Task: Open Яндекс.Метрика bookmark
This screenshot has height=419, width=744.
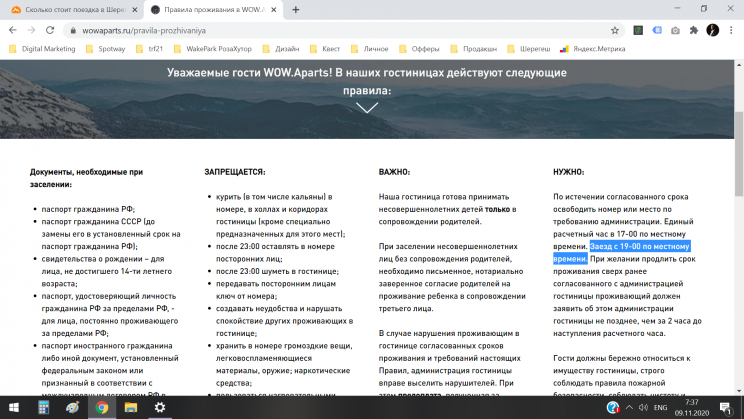Action: [x=593, y=49]
